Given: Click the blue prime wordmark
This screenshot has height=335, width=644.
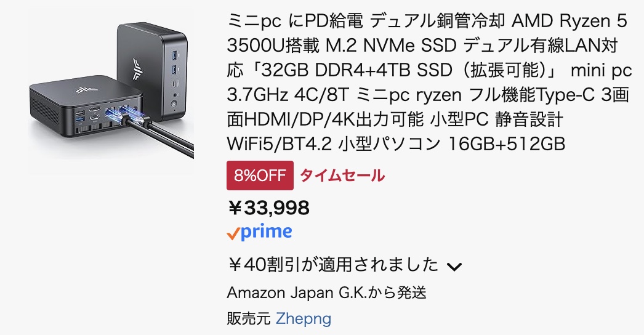Looking at the screenshot, I should [x=267, y=232].
